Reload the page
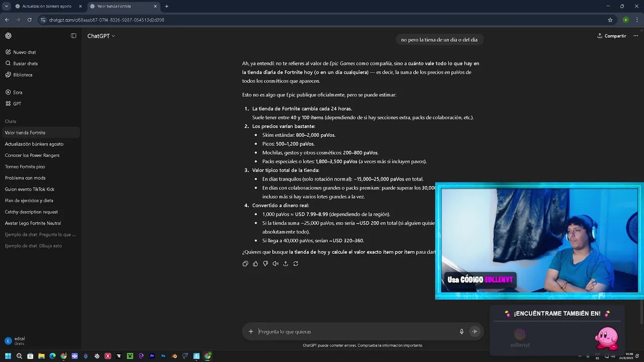Screen dimensions: 644x362 (30, 20)
